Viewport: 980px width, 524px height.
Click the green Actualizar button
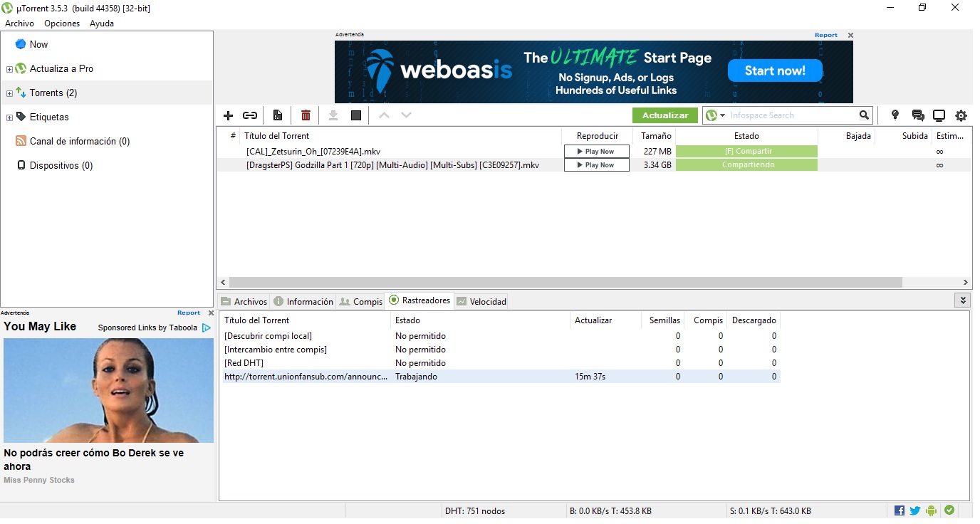pyautogui.click(x=665, y=115)
